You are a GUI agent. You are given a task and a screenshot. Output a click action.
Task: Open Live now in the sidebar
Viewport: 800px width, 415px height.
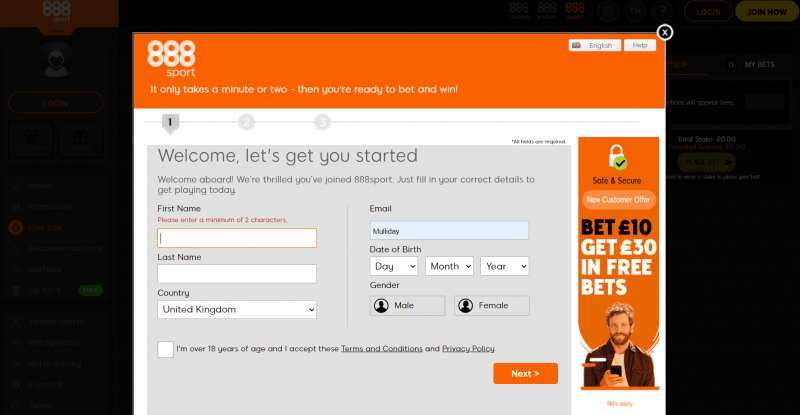tap(45, 227)
